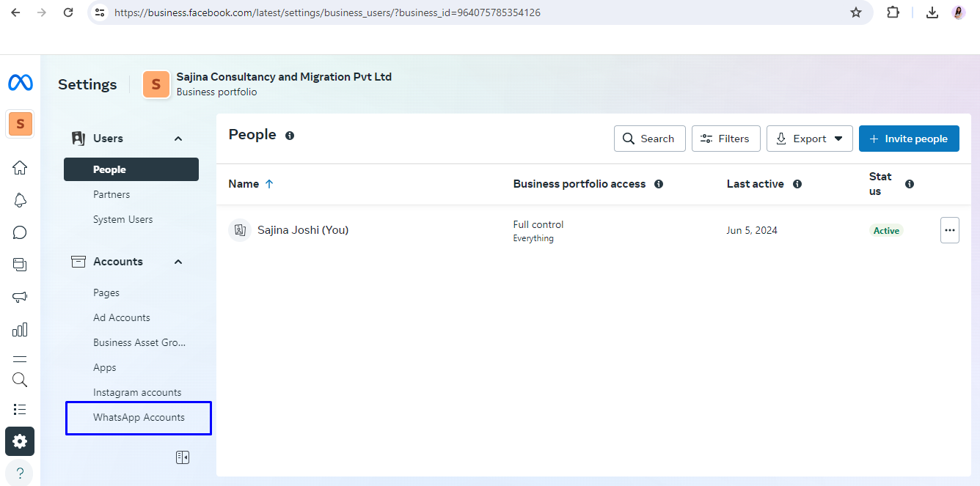980x486 pixels.
Task: Click the browser Forward arrow
Action: (42, 12)
